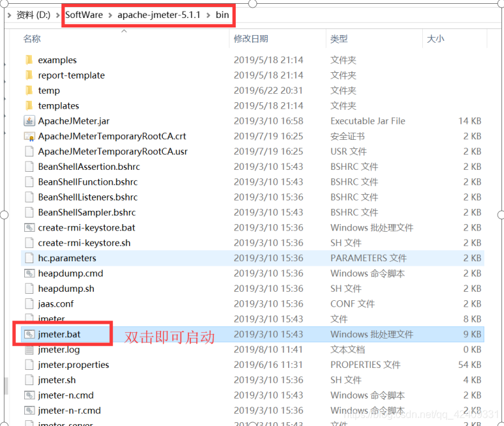Click the ApacheJMeterTemporaryRootCA.usr file icon
Viewport: 504px width, 426px height.
pyautogui.click(x=29, y=151)
